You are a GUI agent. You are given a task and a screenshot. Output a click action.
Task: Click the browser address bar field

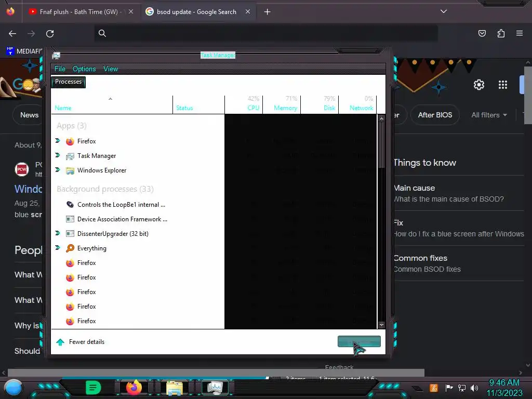pyautogui.click(x=266, y=33)
